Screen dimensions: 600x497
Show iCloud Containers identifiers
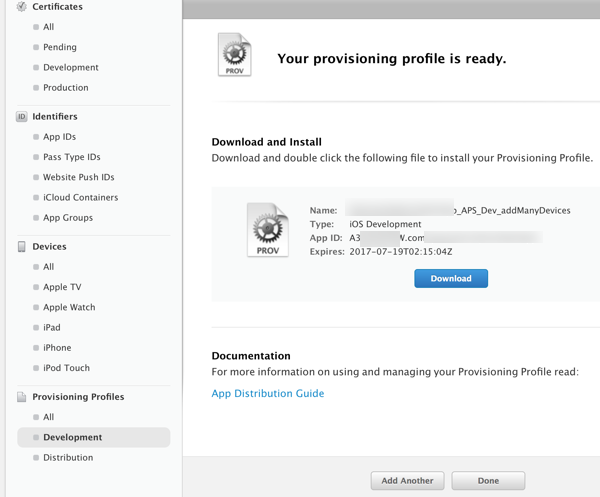(x=80, y=197)
